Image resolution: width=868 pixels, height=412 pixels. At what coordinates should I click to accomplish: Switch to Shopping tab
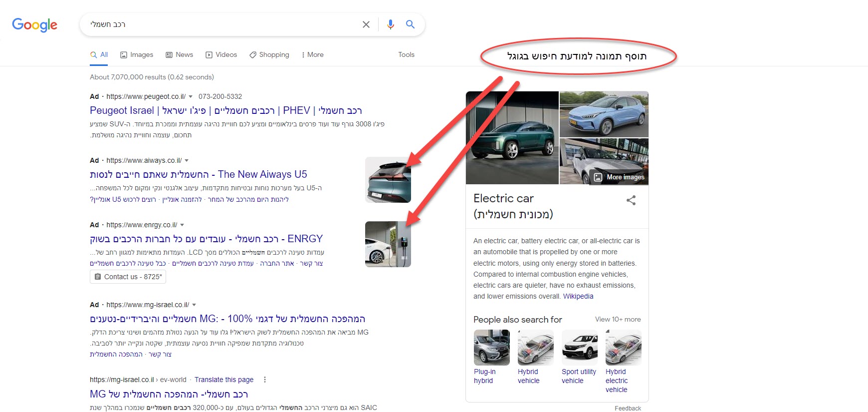[x=269, y=55]
